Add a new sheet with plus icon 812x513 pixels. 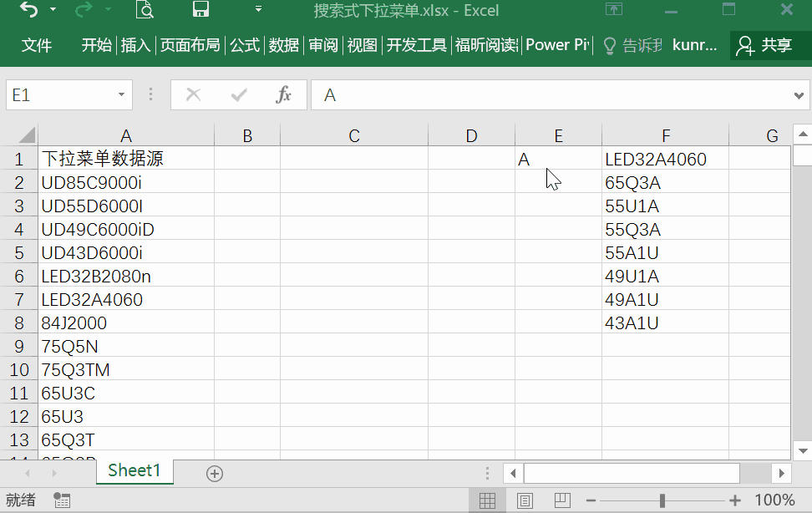[215, 473]
